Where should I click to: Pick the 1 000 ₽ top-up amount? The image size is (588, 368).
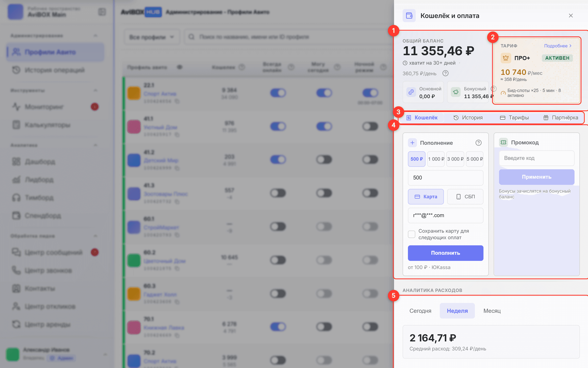(x=436, y=159)
